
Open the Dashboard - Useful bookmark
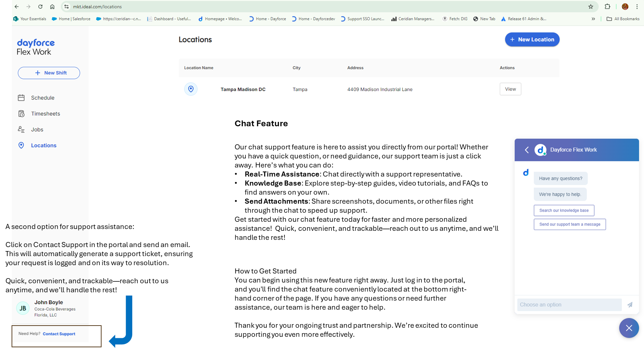coord(169,19)
